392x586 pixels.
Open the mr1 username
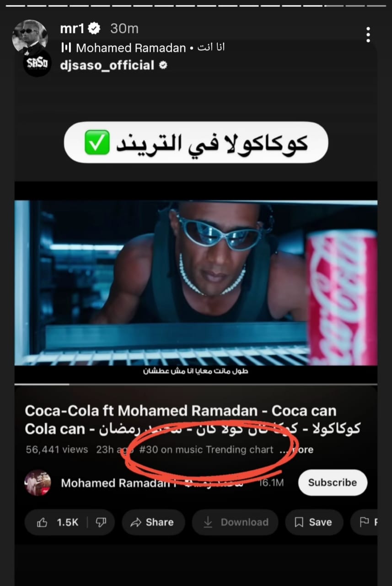tap(73, 28)
